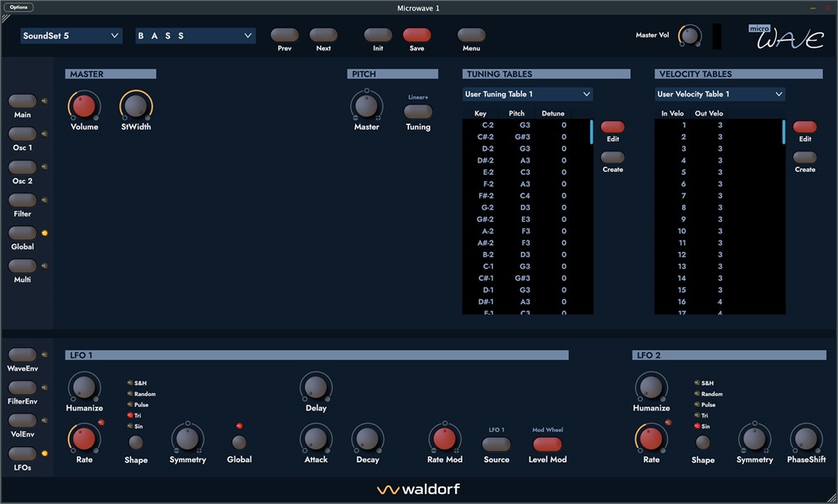
Task: Click the LFO 2 PhaseShift knob
Action: pos(805,438)
